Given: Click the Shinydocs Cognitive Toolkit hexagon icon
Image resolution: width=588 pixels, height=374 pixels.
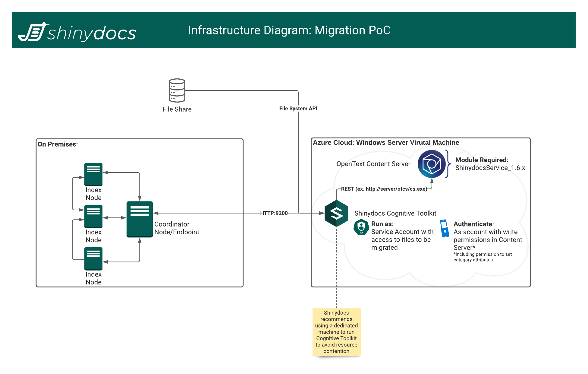Looking at the screenshot, I should pyautogui.click(x=336, y=213).
